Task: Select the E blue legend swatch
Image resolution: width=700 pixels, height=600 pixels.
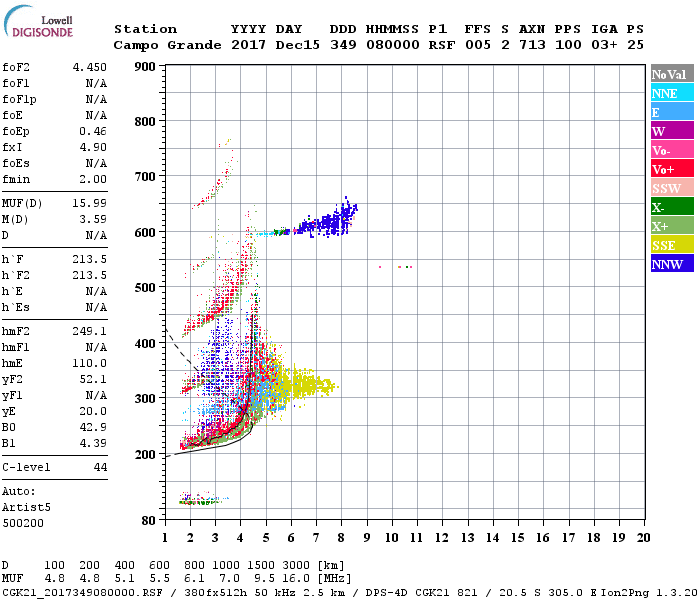Action: click(672, 112)
